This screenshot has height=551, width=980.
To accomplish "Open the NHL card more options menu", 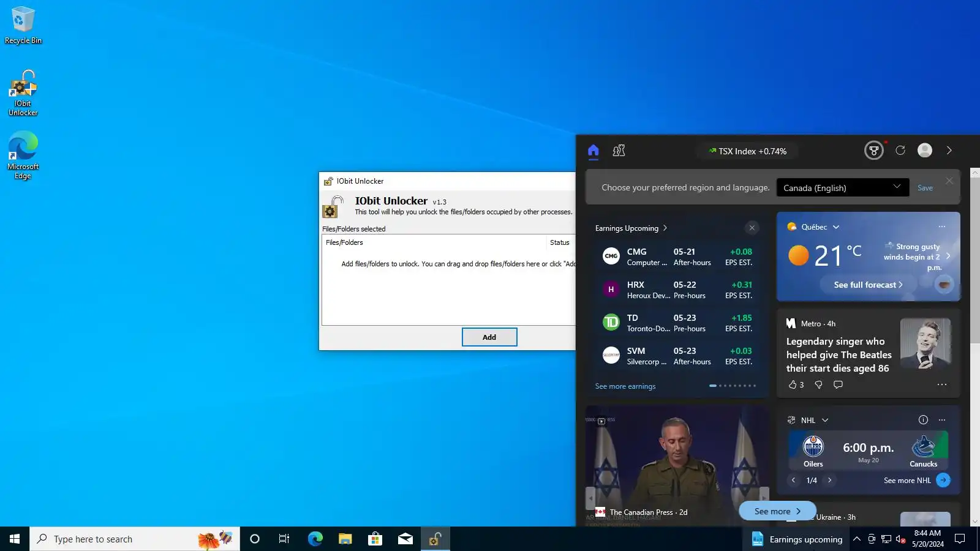I will tap(942, 420).
